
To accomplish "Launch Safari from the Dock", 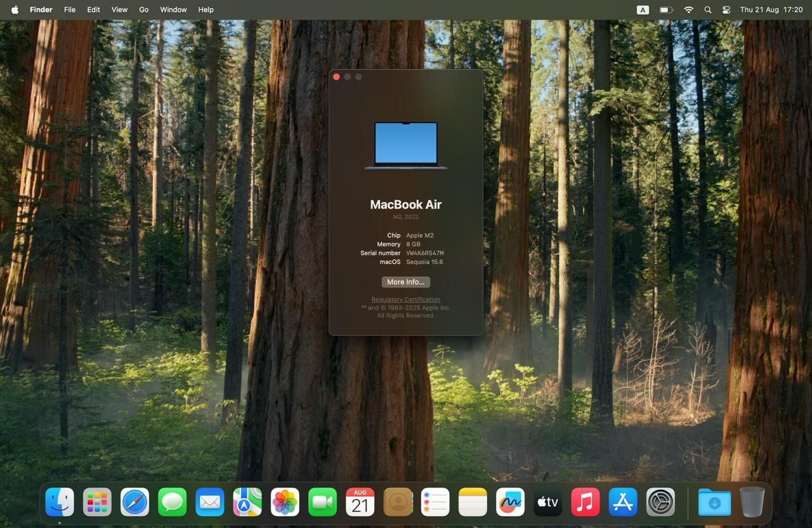I will 134,503.
